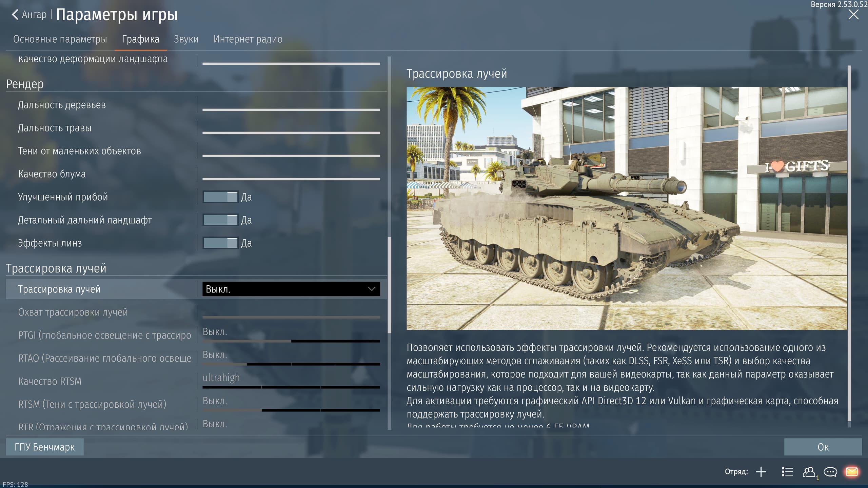Toggle Детальный дальний ландшафт switch
This screenshot has height=488, width=868.
pyautogui.click(x=220, y=220)
